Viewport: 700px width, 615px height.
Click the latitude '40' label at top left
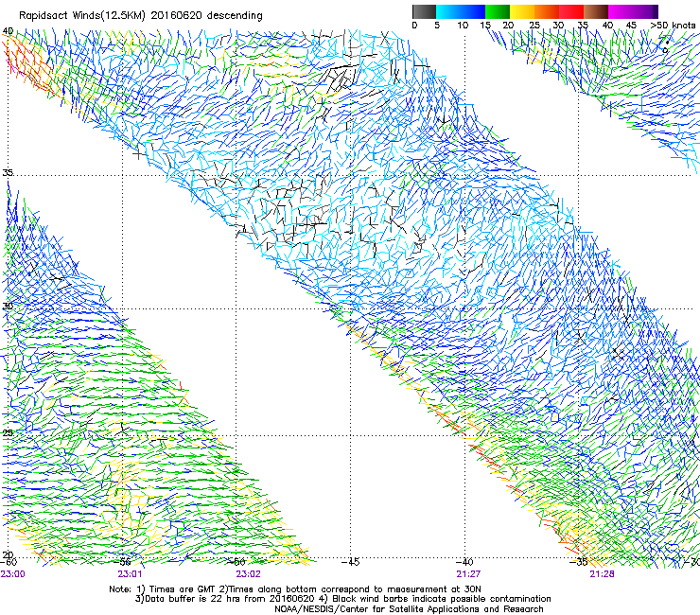tap(8, 31)
